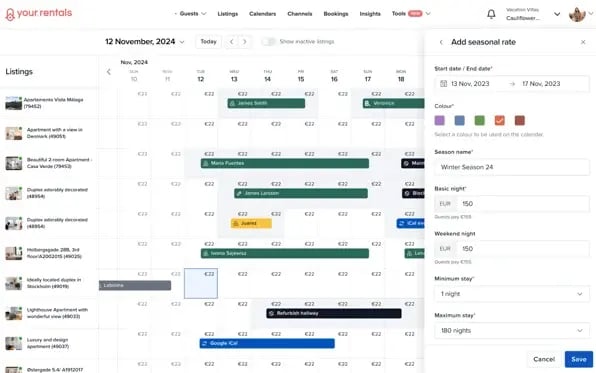Open the Maximum stay dropdown
596x373 pixels.
pos(512,331)
